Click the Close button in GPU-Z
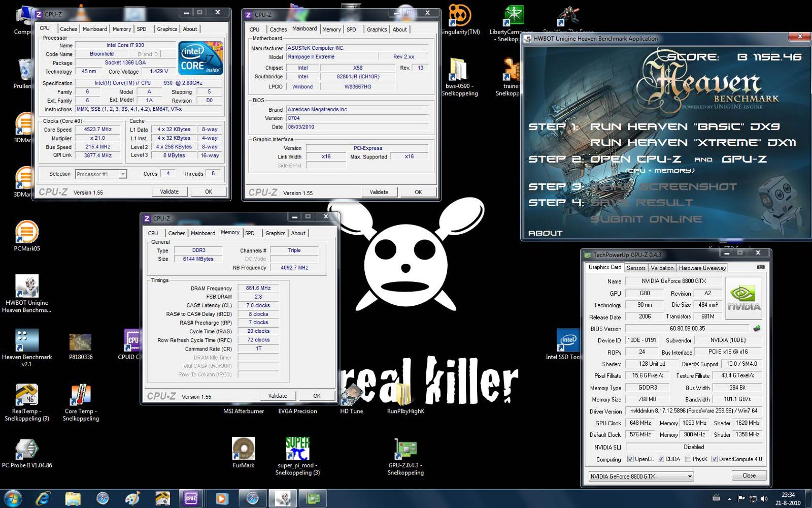 (x=749, y=475)
